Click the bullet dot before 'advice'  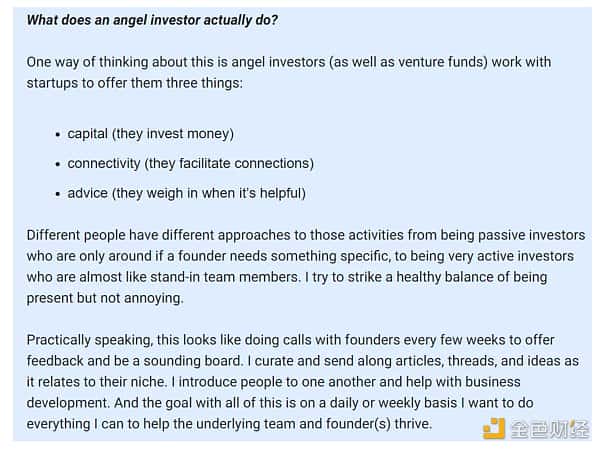57,192
